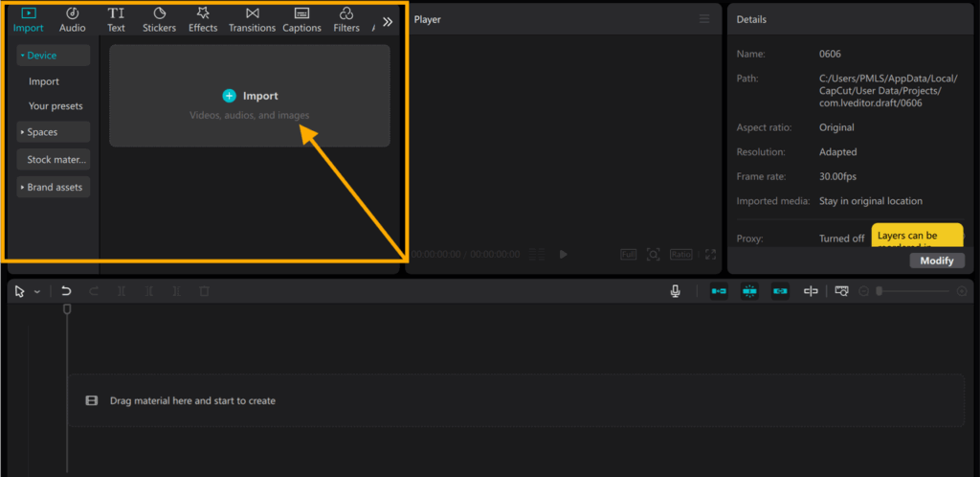Click the 'Stay in original location' value
This screenshot has width=980, height=477.
(x=871, y=201)
